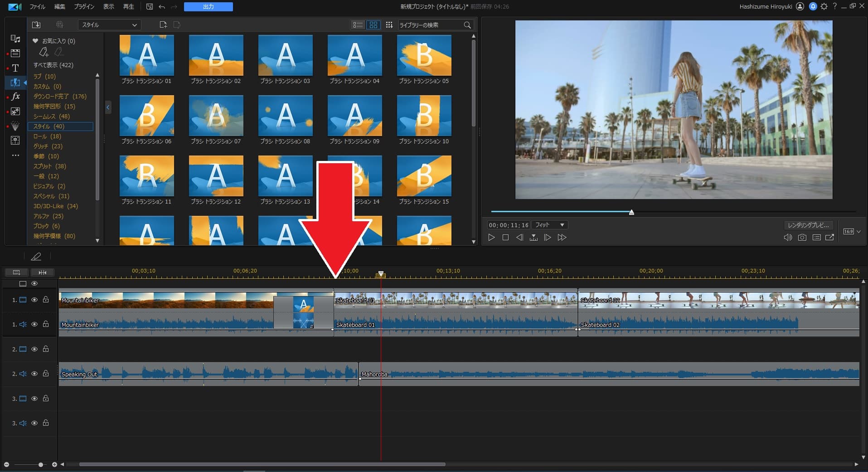Open the preview volume speaker icon
Viewport: 868px width, 472px height.
click(788, 238)
